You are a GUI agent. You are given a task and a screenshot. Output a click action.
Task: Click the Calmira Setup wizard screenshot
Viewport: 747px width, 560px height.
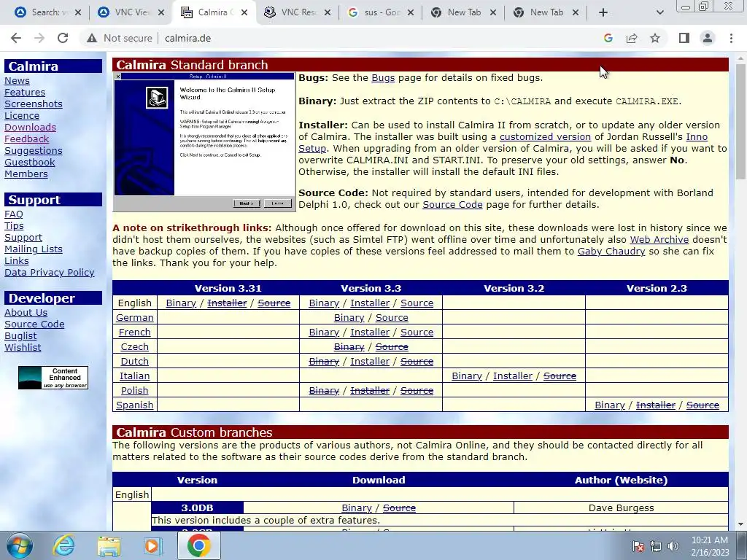click(x=204, y=142)
